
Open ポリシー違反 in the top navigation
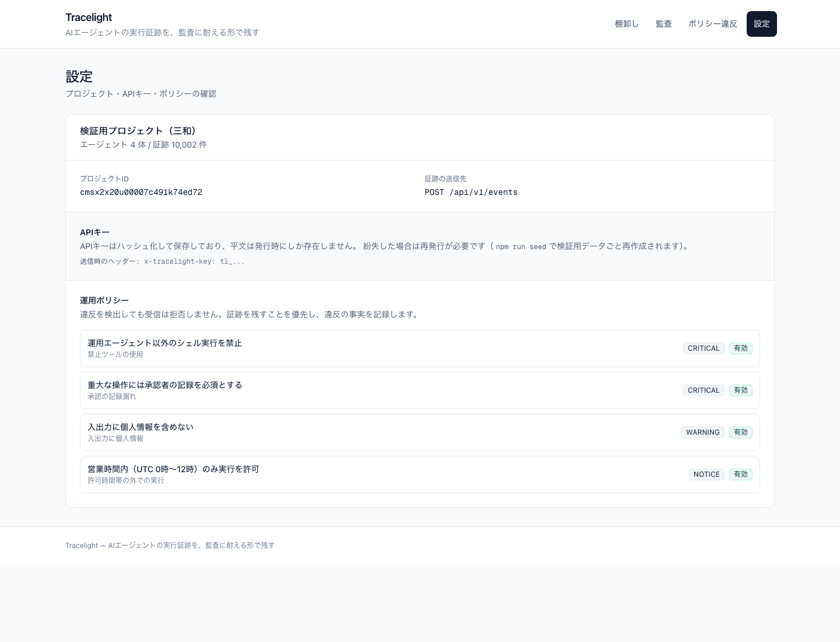coord(713,24)
